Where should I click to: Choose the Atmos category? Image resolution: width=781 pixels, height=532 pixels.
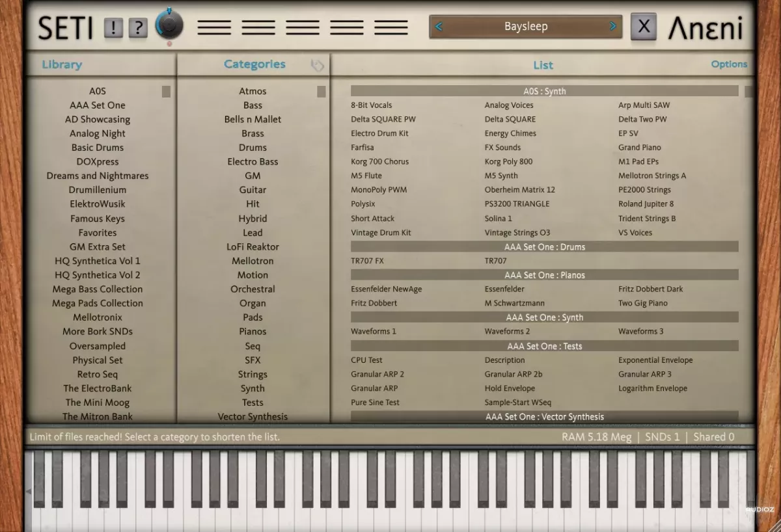(253, 91)
